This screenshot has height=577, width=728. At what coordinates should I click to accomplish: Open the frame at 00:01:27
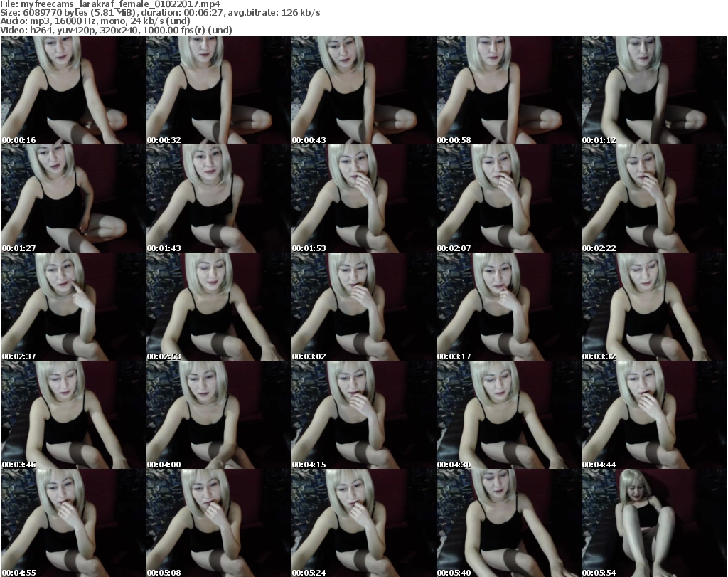coord(74,198)
